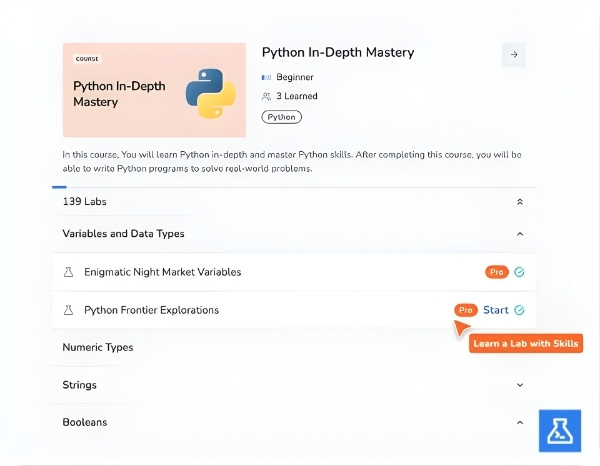Click the Pro badge on Python Frontier Explorations
This screenshot has height=466, width=600.
point(465,310)
